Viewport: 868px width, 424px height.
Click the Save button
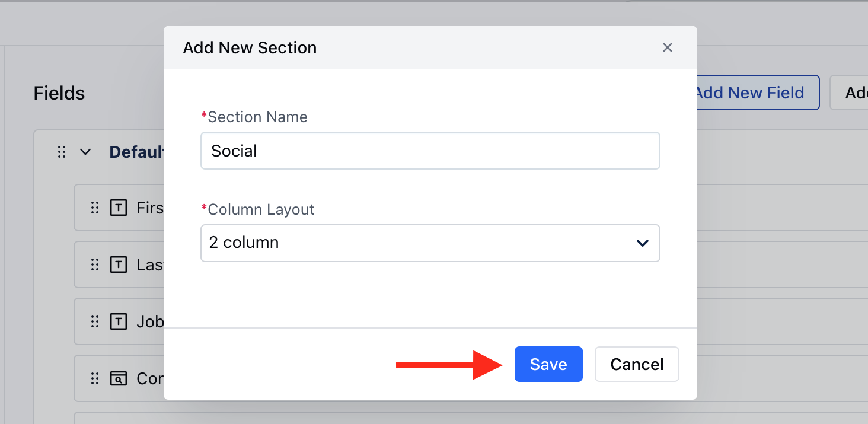point(548,364)
